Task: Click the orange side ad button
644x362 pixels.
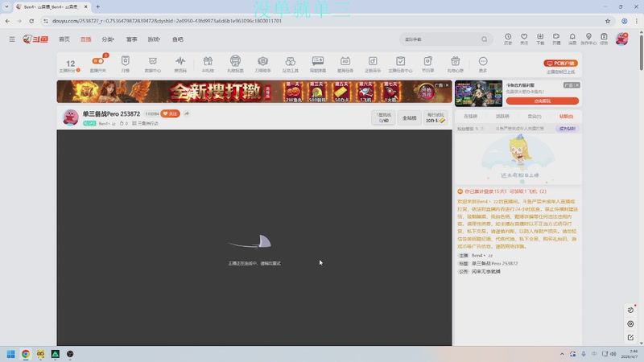Action: pos(542,101)
